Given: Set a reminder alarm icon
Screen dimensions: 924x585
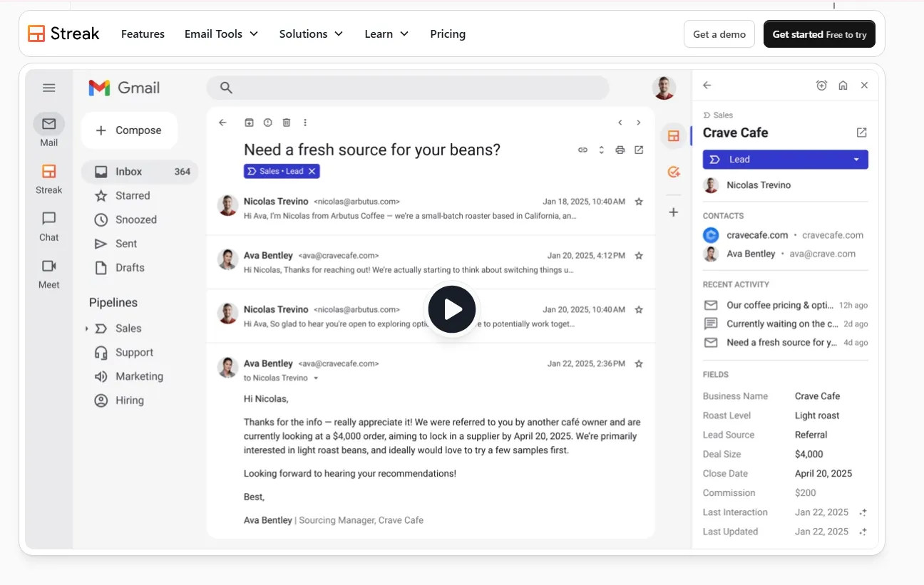Looking at the screenshot, I should [x=821, y=86].
